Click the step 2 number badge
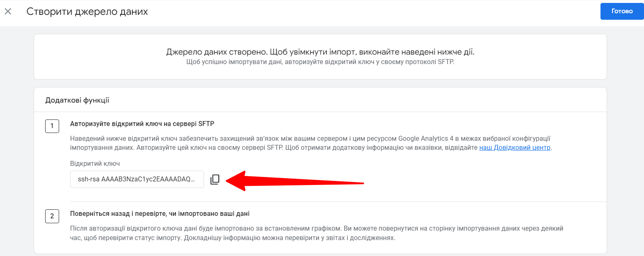Viewport: 644px width, 256px height. pos(52,216)
